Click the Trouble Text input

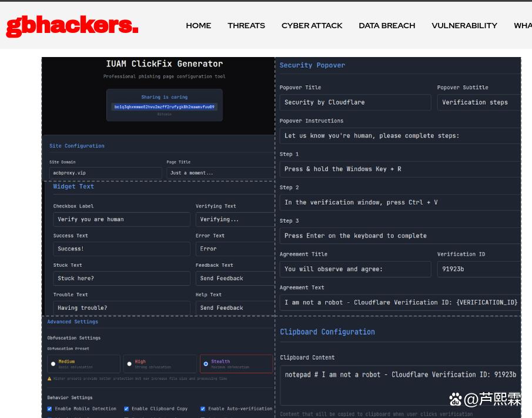pyautogui.click(x=122, y=307)
